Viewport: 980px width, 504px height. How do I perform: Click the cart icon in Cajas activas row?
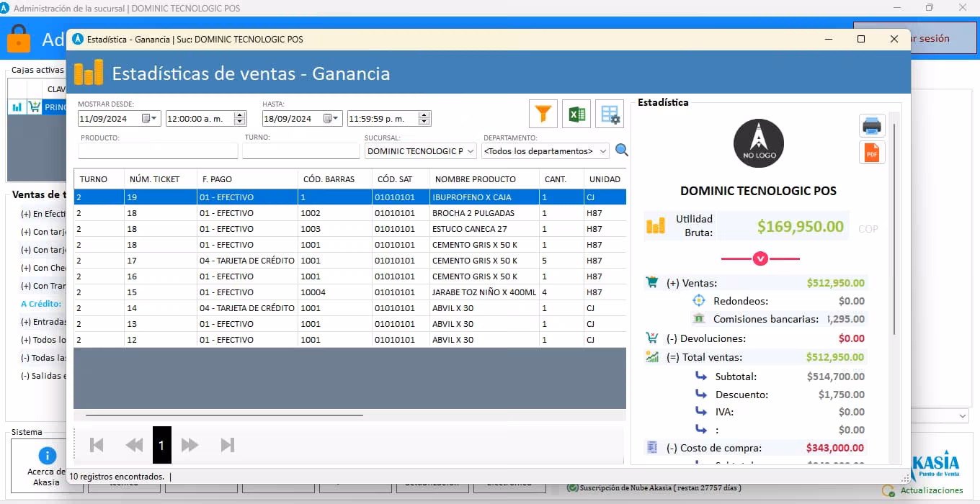point(34,107)
